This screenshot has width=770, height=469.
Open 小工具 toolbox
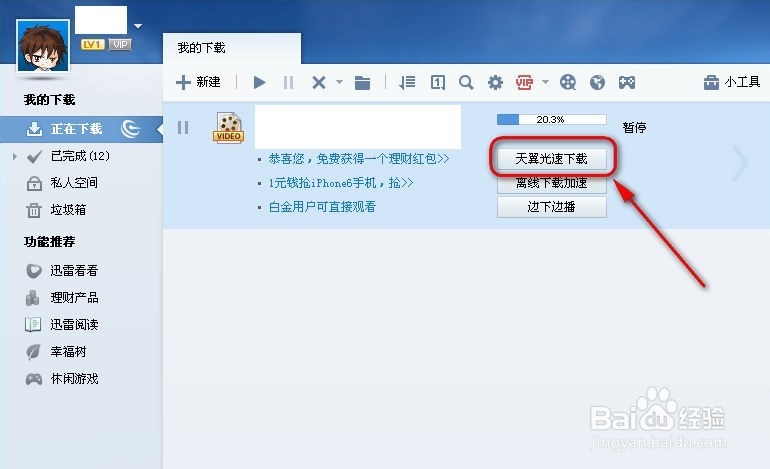pyautogui.click(x=732, y=82)
